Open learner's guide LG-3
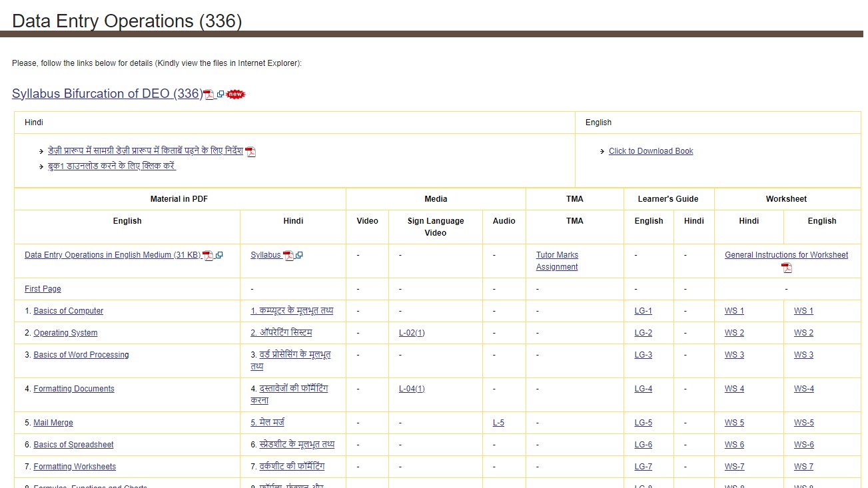Viewport: 868px width, 488px height. [643, 355]
